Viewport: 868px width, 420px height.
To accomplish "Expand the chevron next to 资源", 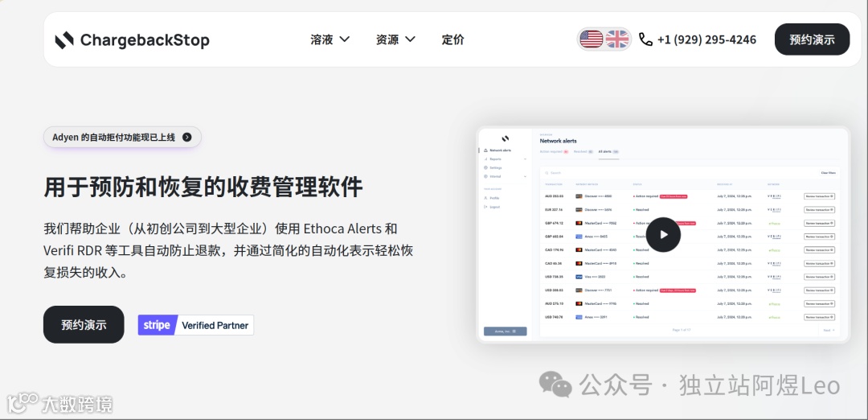I will (x=410, y=39).
